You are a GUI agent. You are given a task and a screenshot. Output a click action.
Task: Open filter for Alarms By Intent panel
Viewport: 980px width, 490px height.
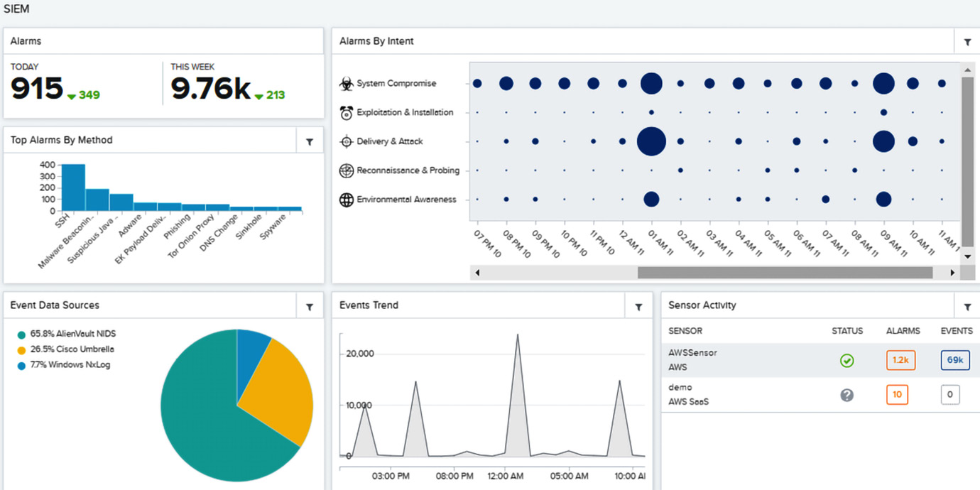pyautogui.click(x=967, y=42)
